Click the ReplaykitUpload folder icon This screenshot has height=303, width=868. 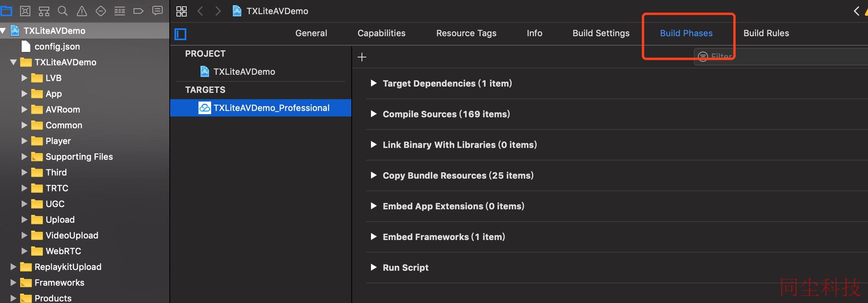pos(26,267)
